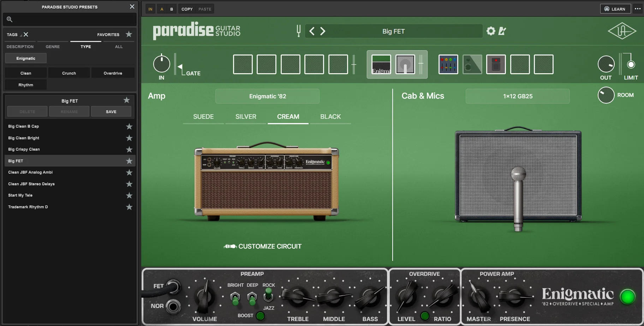Select the Enigmatic amp slot thumbnail
Viewport: 644px width, 326px height.
381,64
